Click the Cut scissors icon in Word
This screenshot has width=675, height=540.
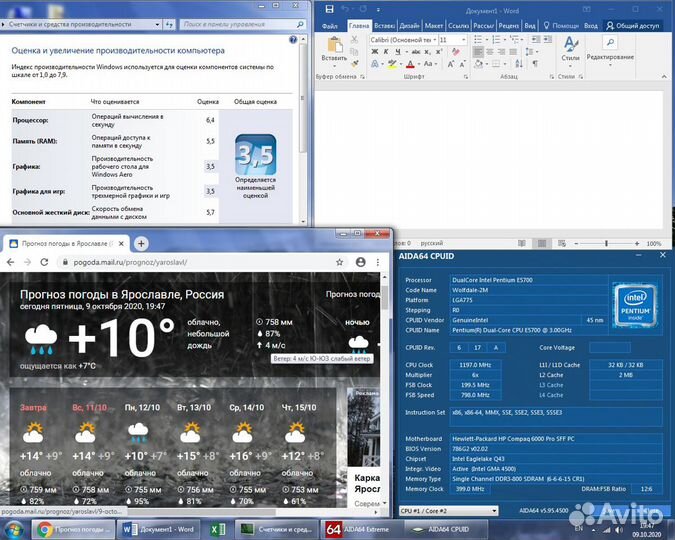point(354,40)
